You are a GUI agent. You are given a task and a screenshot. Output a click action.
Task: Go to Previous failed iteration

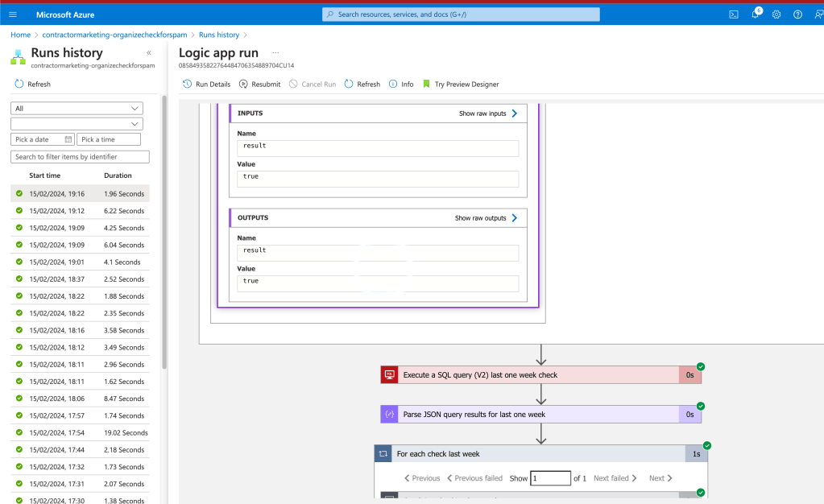point(474,478)
